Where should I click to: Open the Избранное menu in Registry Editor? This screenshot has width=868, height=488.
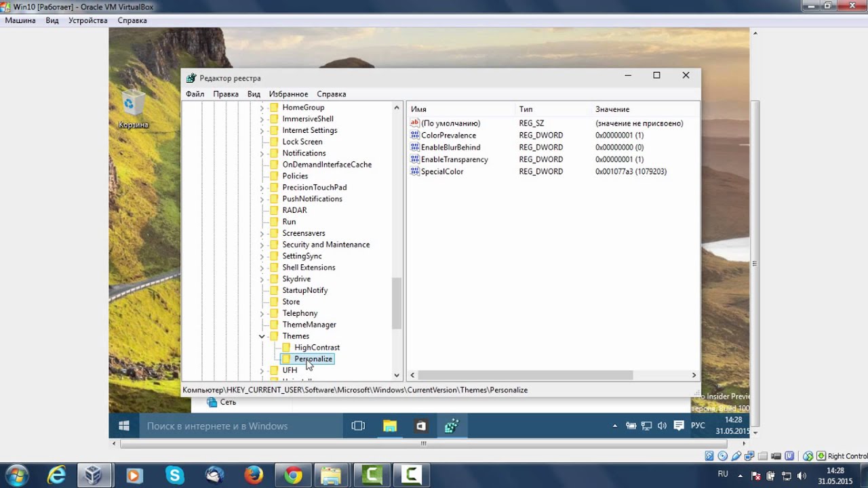pos(288,94)
